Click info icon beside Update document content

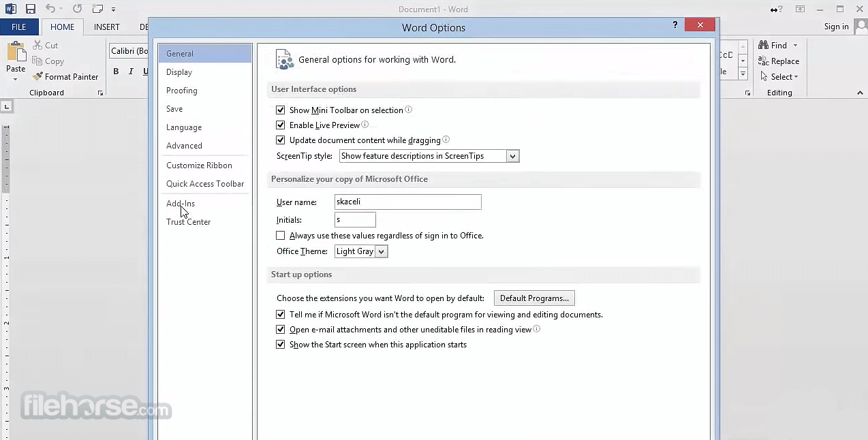pos(446,140)
